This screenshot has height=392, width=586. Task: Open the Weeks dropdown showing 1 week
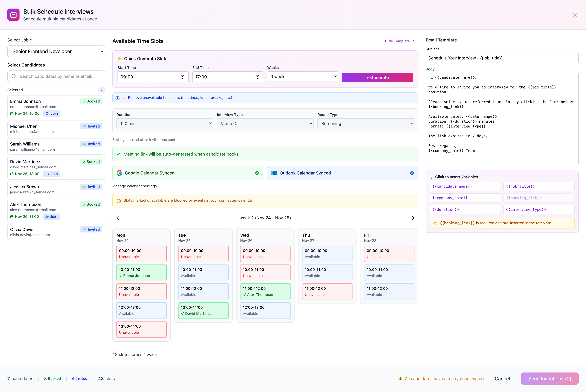tap(302, 76)
